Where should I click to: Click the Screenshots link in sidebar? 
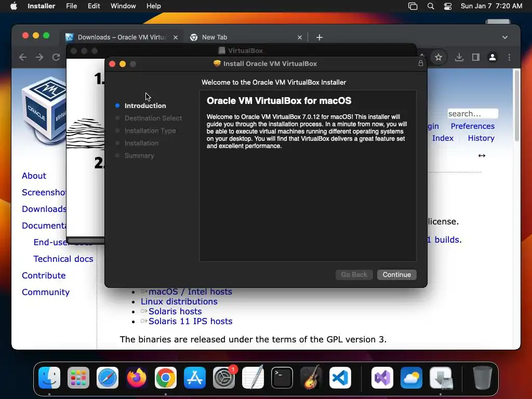click(x=44, y=192)
